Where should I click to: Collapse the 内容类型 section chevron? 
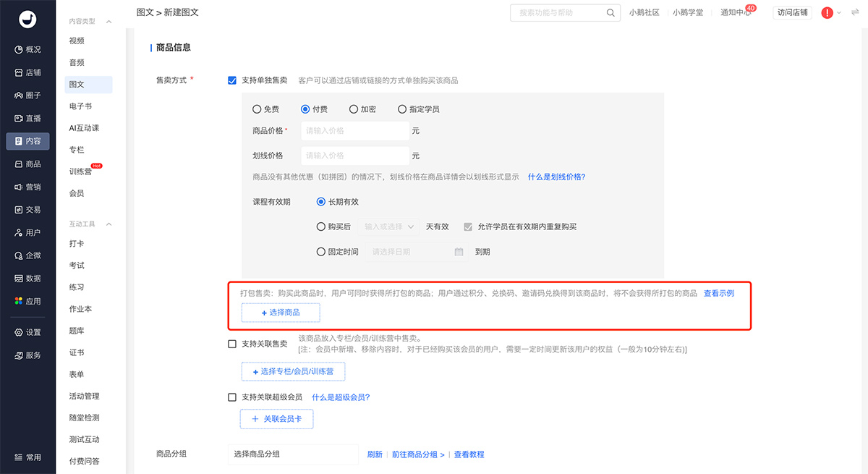tap(109, 22)
